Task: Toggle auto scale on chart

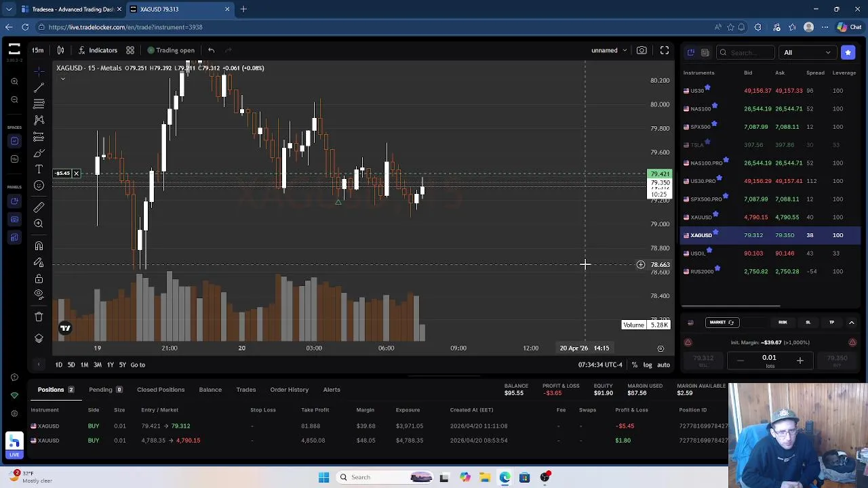Action: [x=663, y=365]
